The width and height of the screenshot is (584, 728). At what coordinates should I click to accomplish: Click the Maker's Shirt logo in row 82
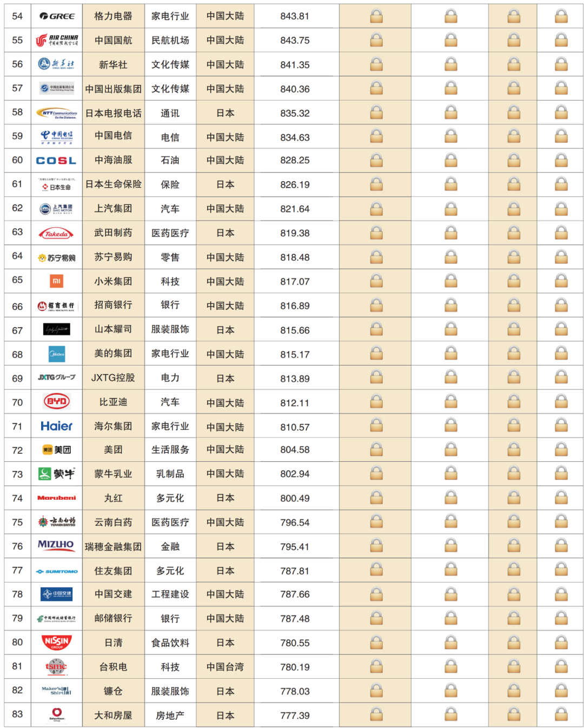(57, 691)
